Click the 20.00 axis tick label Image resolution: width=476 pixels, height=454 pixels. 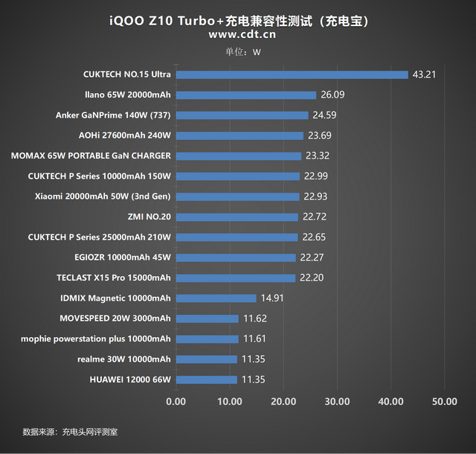283,401
